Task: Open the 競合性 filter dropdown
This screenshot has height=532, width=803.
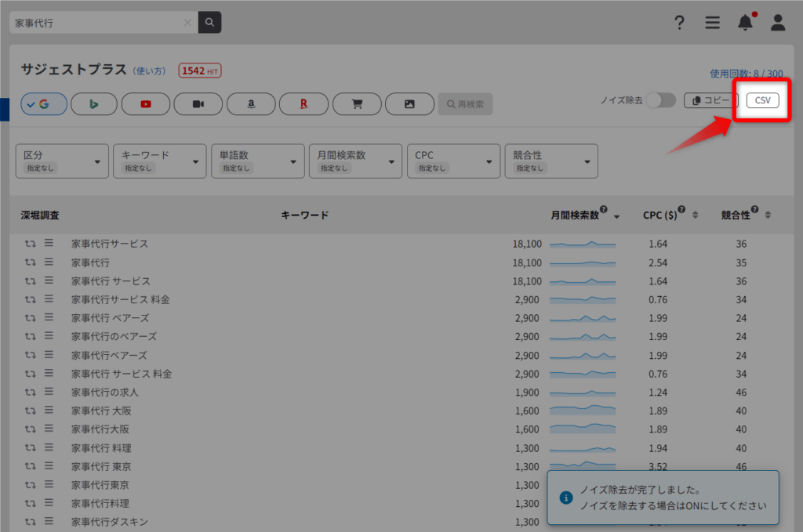Action: pos(551,161)
